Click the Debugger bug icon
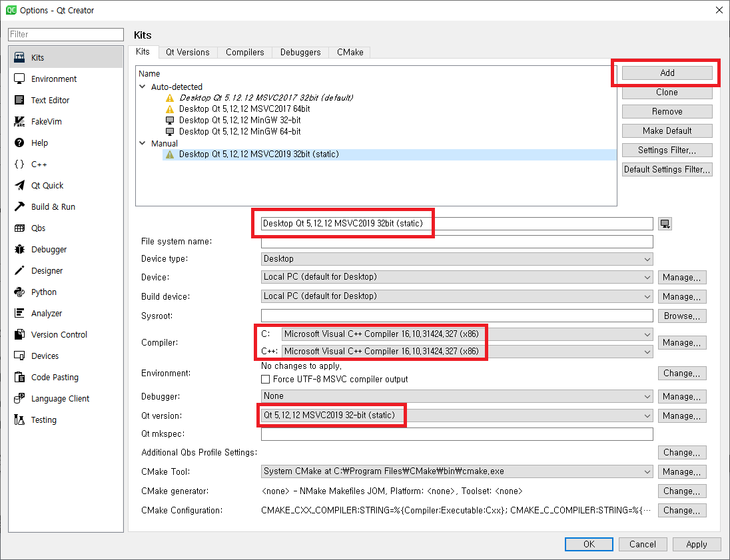 [19, 249]
